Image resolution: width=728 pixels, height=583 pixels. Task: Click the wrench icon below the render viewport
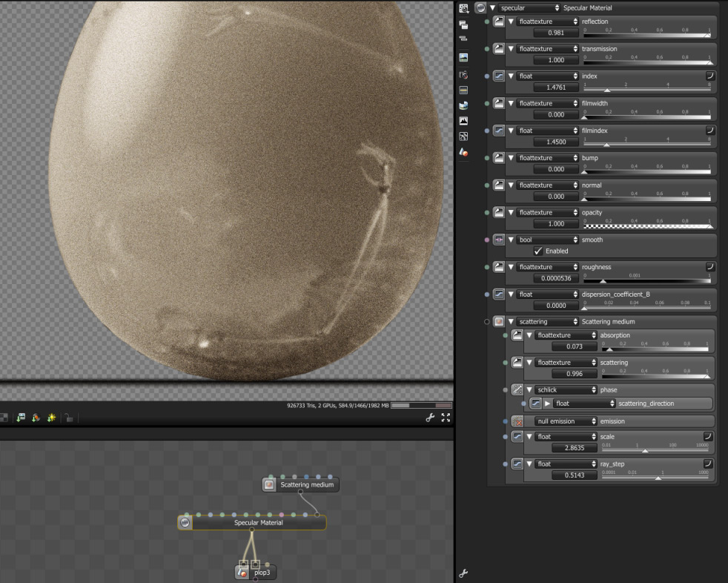(430, 418)
